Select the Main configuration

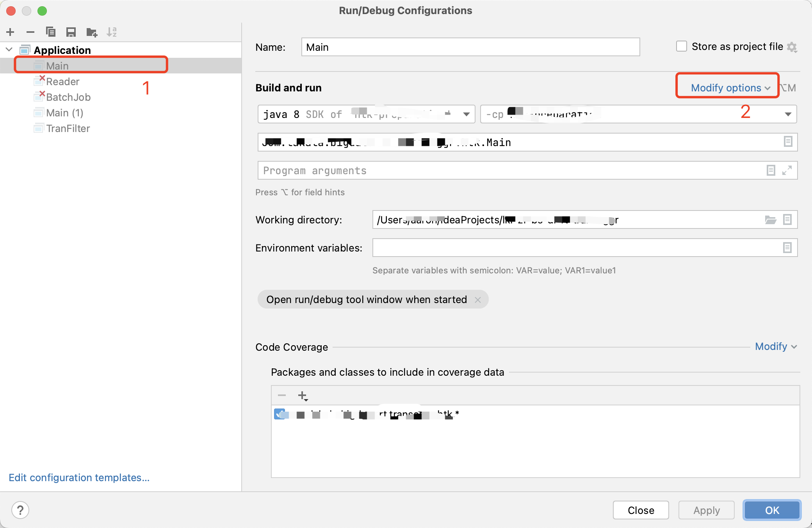pyautogui.click(x=121, y=66)
